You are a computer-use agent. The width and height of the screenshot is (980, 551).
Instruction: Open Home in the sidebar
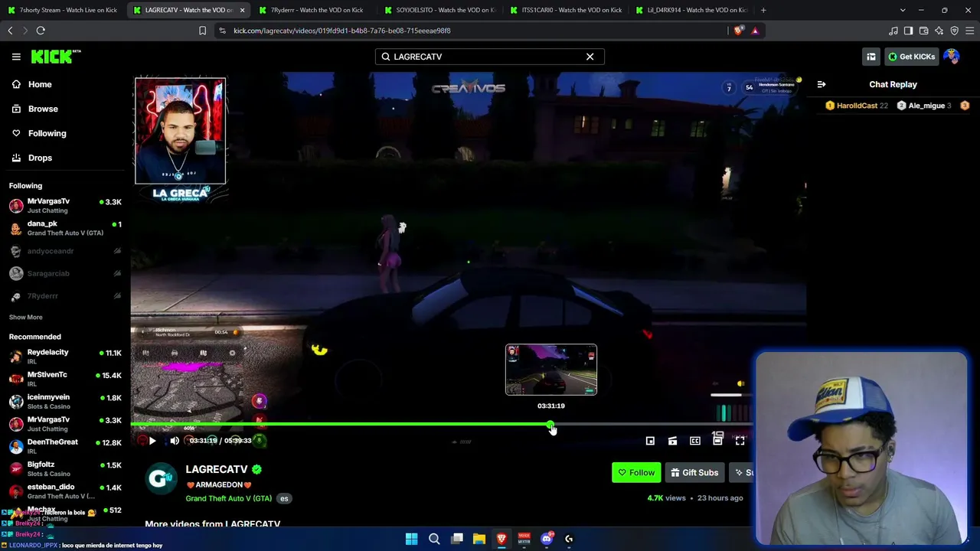click(40, 84)
